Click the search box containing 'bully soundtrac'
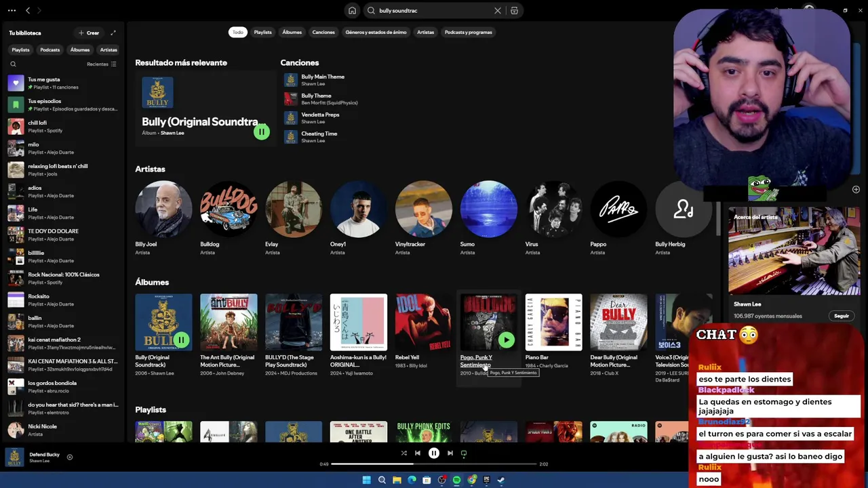Viewport: 868px width, 488px height. click(434, 10)
